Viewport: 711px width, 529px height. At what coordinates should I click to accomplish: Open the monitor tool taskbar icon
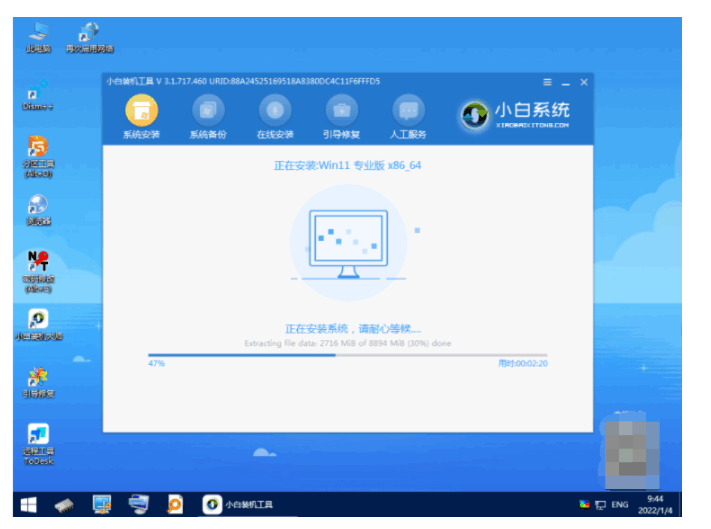102,504
